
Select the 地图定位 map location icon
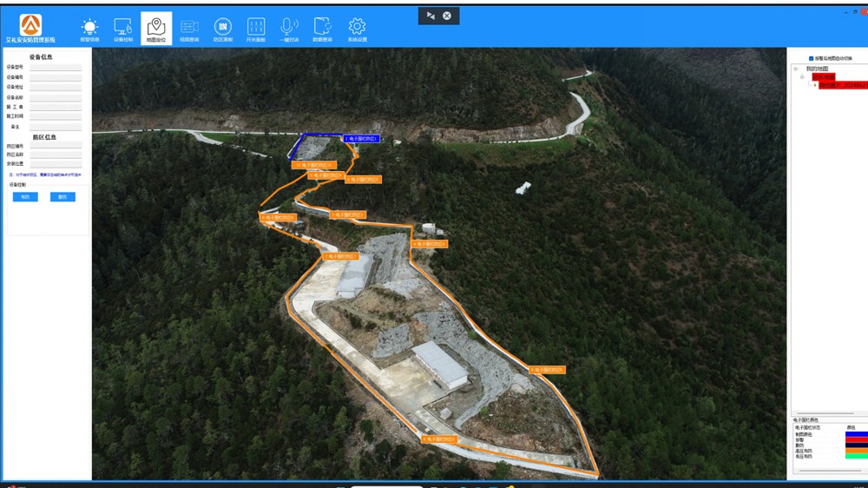[x=156, y=30]
